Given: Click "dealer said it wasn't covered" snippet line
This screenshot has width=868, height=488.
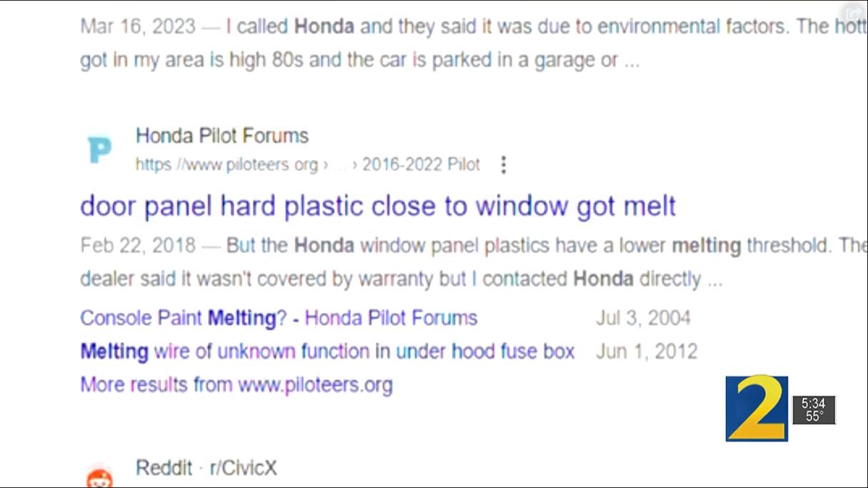Looking at the screenshot, I should click(x=401, y=279).
